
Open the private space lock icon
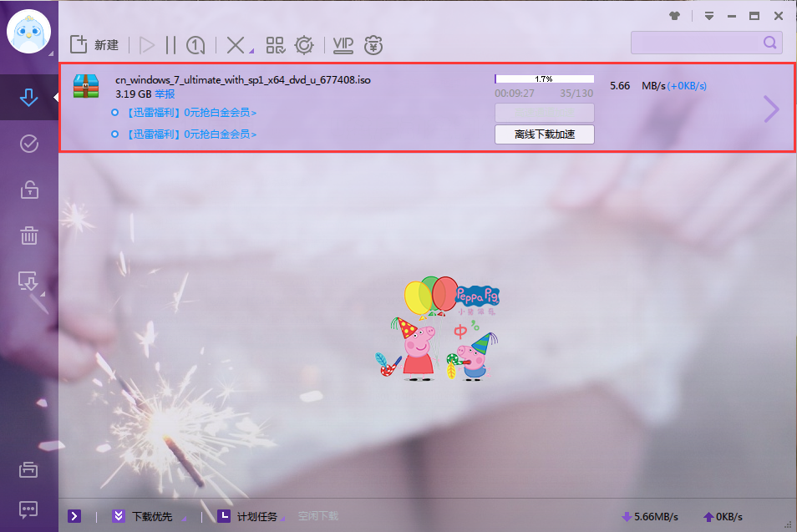[29, 190]
